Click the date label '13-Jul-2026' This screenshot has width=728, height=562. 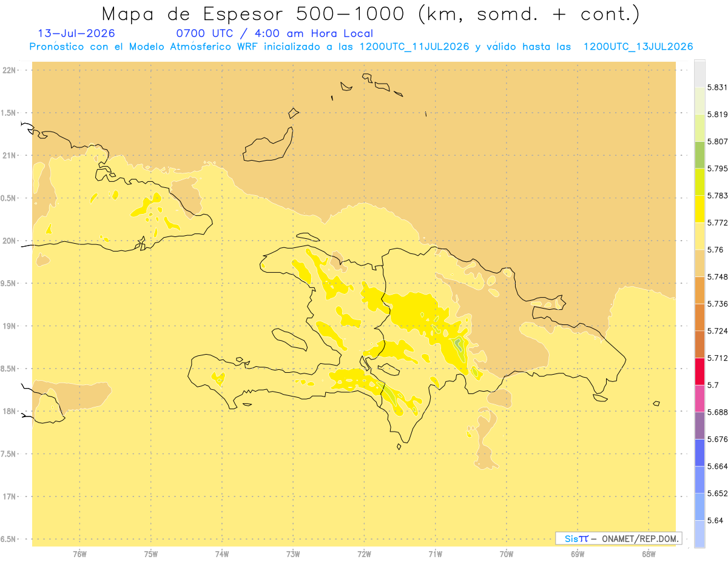click(x=76, y=33)
